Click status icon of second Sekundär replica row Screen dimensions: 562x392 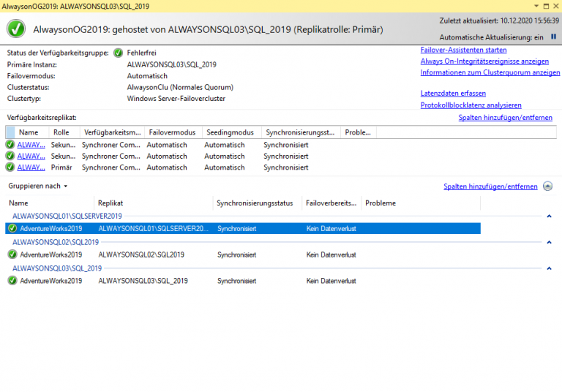[x=10, y=156]
